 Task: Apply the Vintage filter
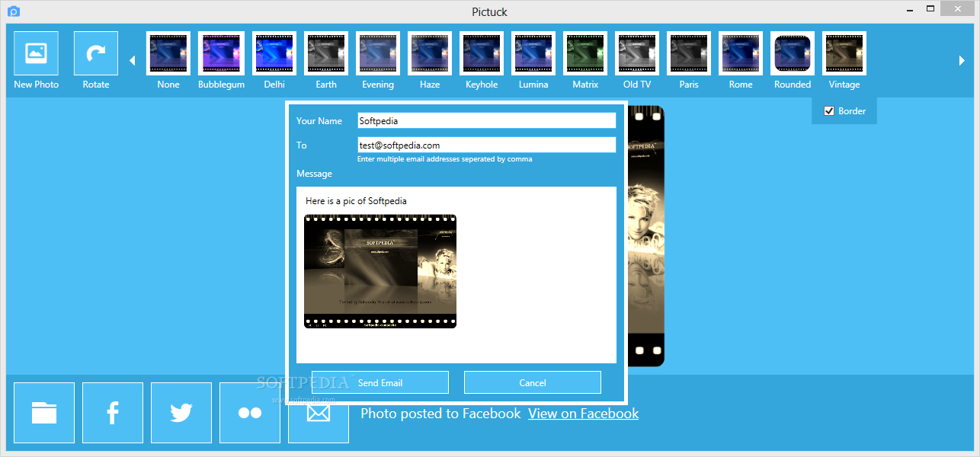844,53
